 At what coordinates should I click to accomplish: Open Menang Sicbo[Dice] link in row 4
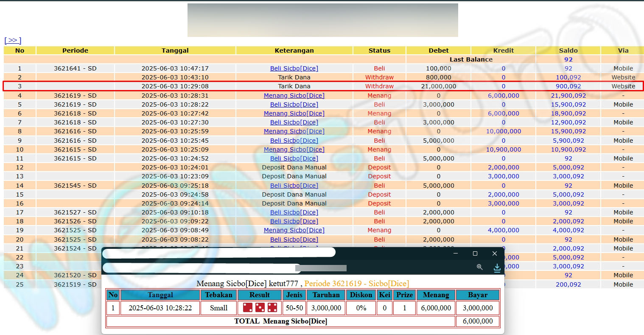294,96
